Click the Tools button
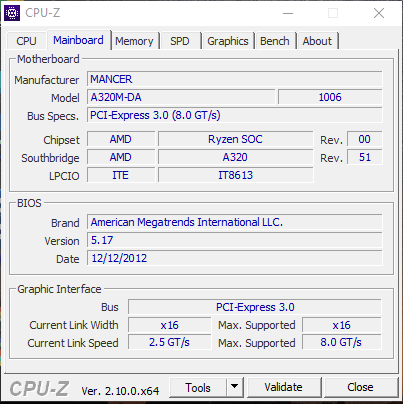403x404 pixels. (x=198, y=387)
